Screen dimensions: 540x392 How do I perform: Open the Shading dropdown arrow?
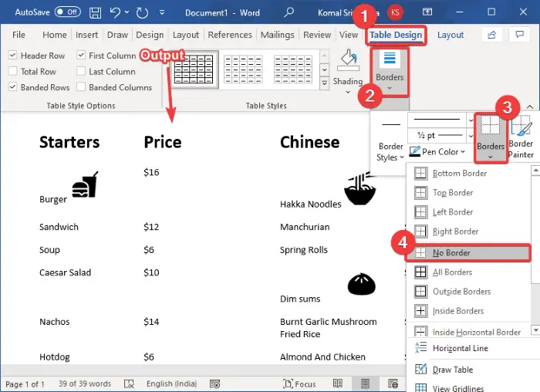click(348, 92)
